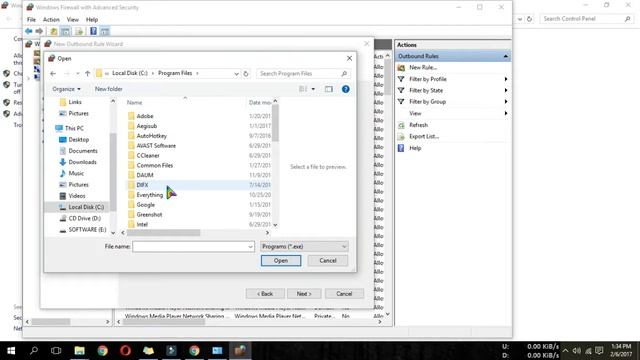640x360 pixels.
Task: Open the File menu
Action: click(x=31, y=20)
